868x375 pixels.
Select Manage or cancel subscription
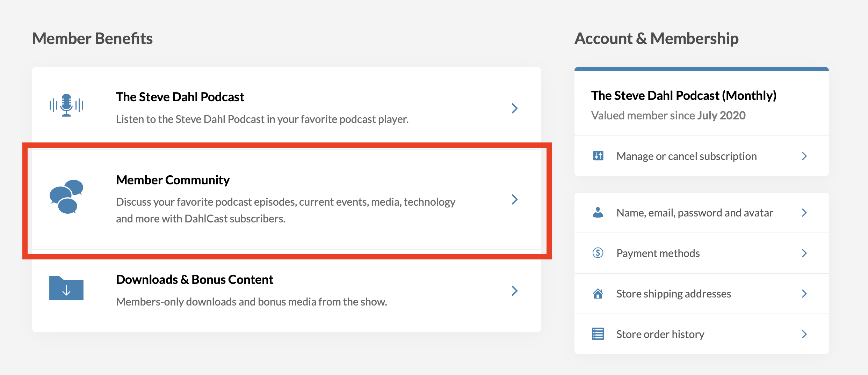702,156
